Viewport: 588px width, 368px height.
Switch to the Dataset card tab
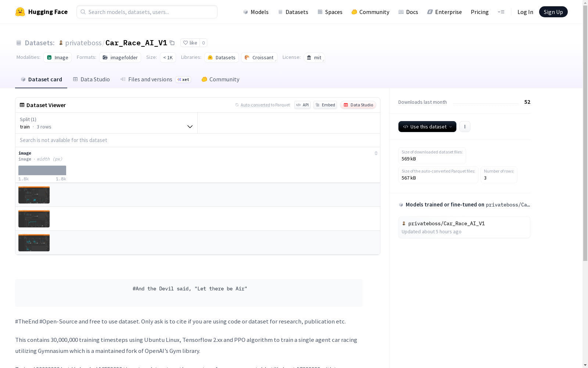pos(41,79)
